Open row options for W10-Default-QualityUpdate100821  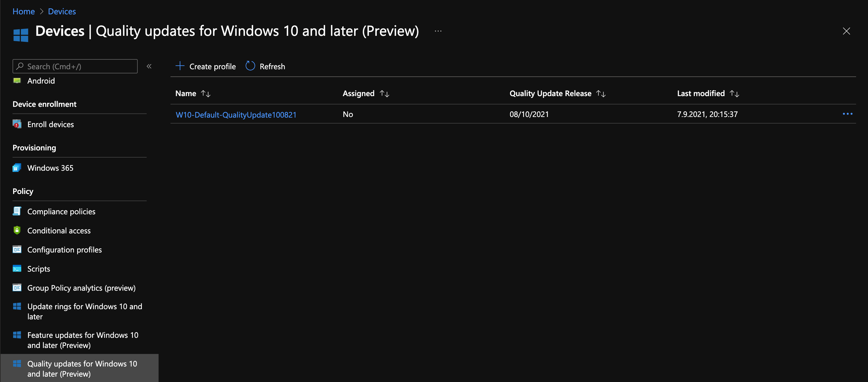click(847, 114)
